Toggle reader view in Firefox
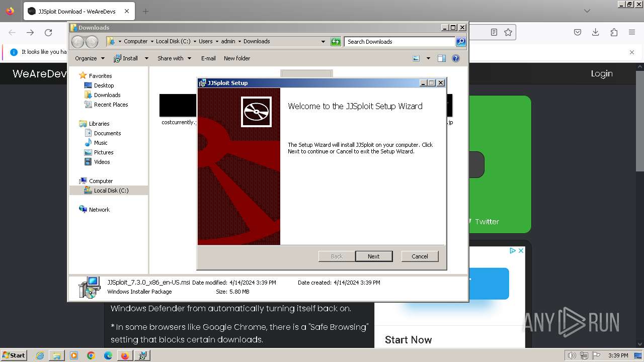This screenshot has height=362, width=644. (494, 32)
